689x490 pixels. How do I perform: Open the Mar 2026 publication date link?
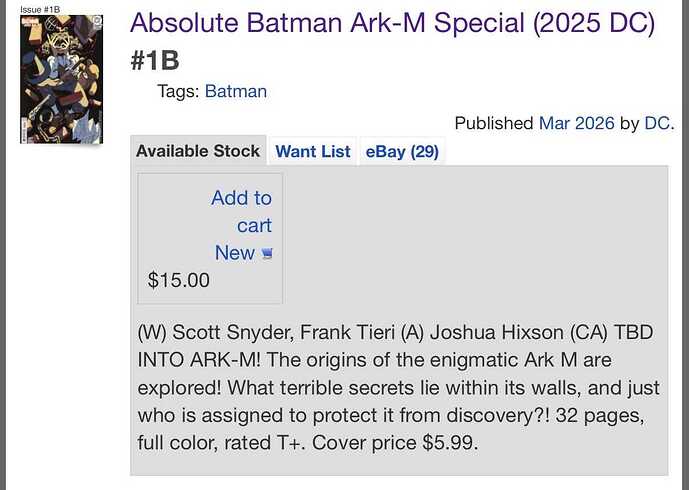576,123
